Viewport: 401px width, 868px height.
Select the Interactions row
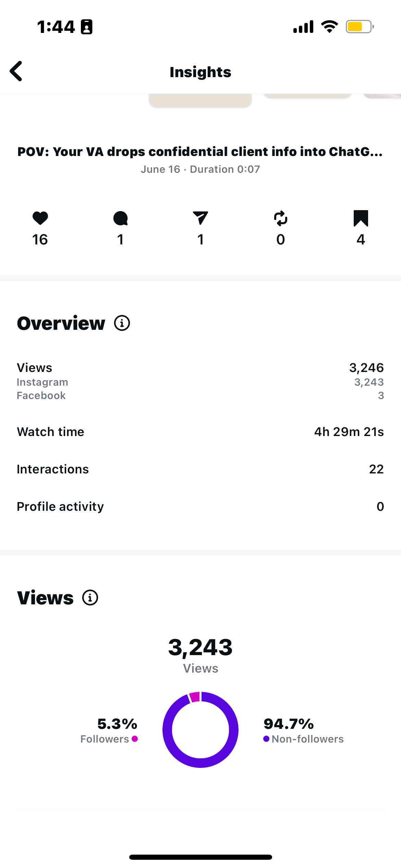click(200, 469)
